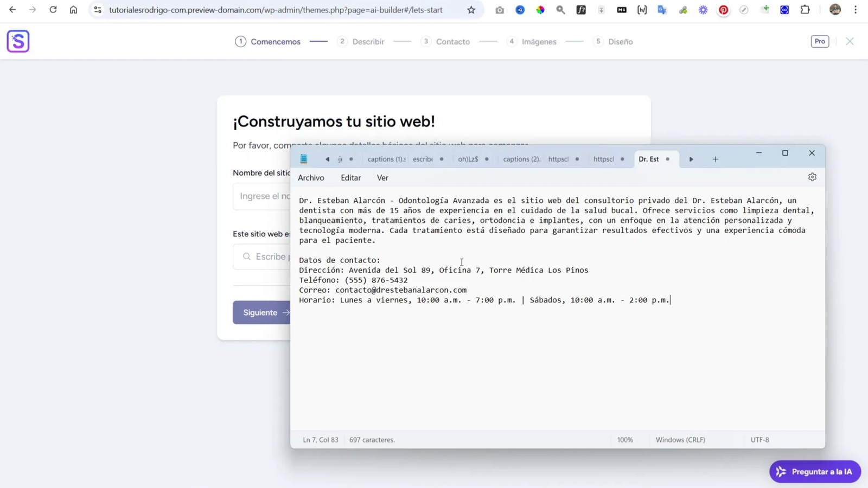The width and height of the screenshot is (868, 488).
Task: Open Notepad settings with the gear icon
Action: [812, 176]
